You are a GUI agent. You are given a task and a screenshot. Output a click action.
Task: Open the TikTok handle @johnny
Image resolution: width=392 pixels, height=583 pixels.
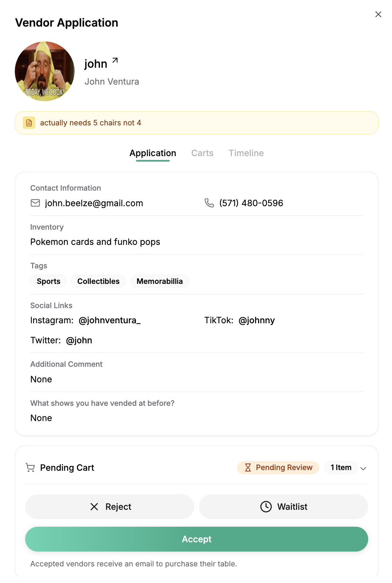pyautogui.click(x=256, y=321)
